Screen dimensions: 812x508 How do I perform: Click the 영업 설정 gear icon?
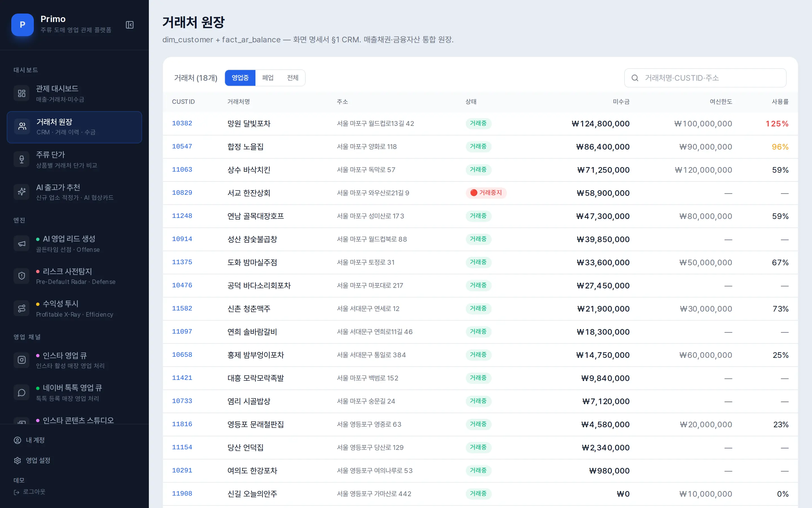[x=17, y=460]
